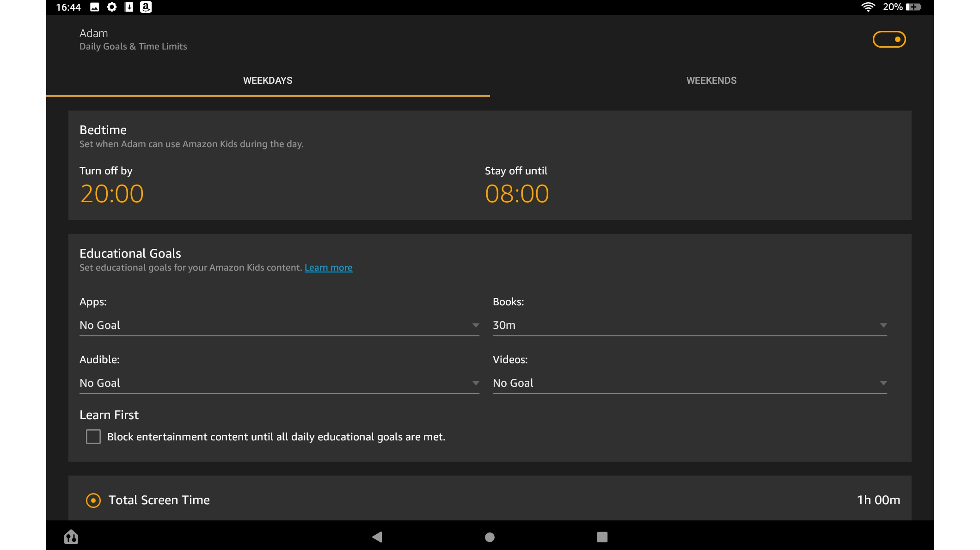Tap the image notification icon in status bar
This screenshot has height=550, width=980.
coord(95,7)
